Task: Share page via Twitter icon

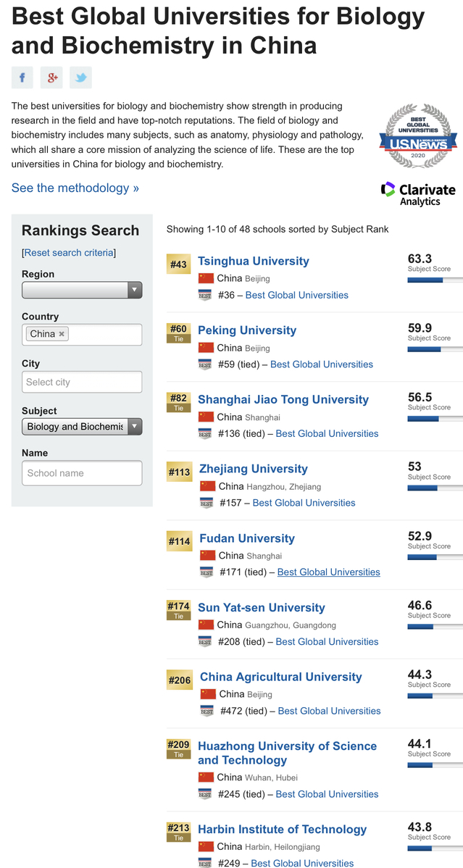Action: point(81,78)
